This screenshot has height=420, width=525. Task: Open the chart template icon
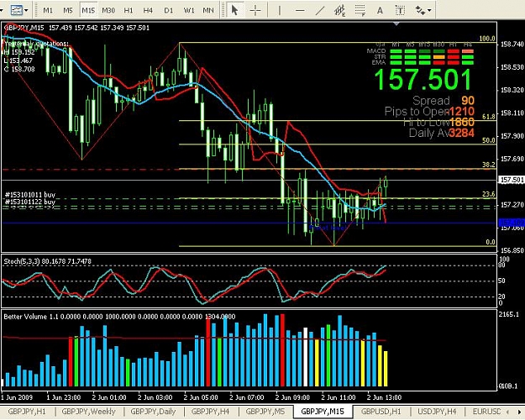[16, 10]
